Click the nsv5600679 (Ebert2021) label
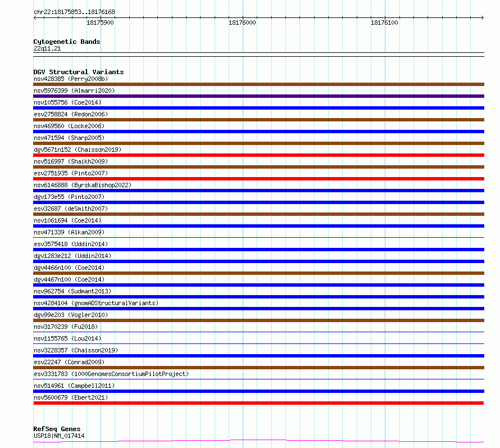 coord(71,397)
